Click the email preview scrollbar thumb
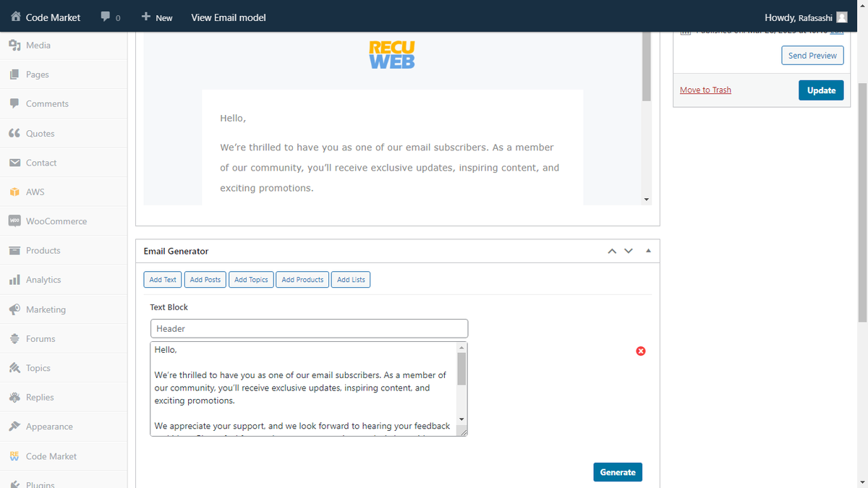 coord(647,66)
